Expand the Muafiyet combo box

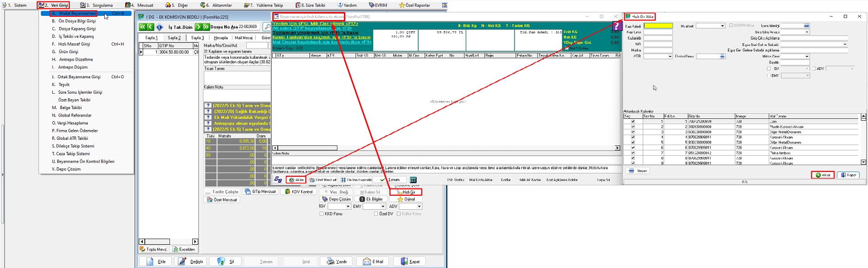point(722,26)
